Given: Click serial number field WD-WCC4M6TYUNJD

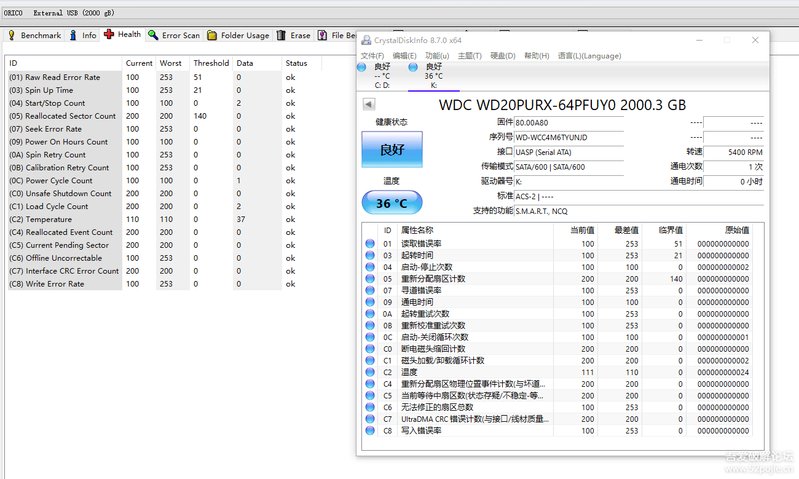Looking at the screenshot, I should [x=569, y=138].
